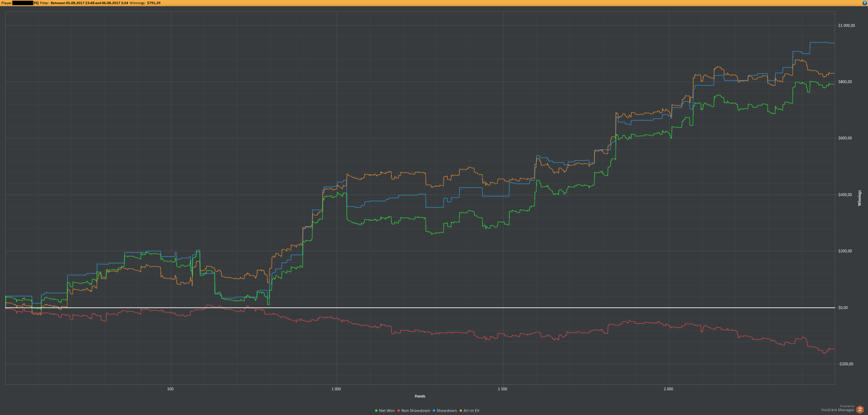
Task: Click the 2 000 hands axis marker
Action: tap(668, 389)
